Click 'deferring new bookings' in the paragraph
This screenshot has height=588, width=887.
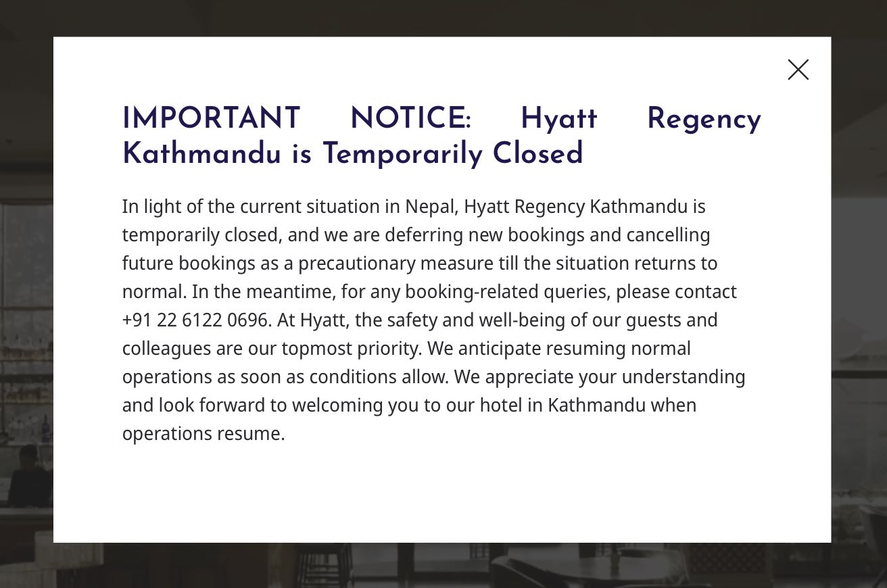(x=475, y=235)
